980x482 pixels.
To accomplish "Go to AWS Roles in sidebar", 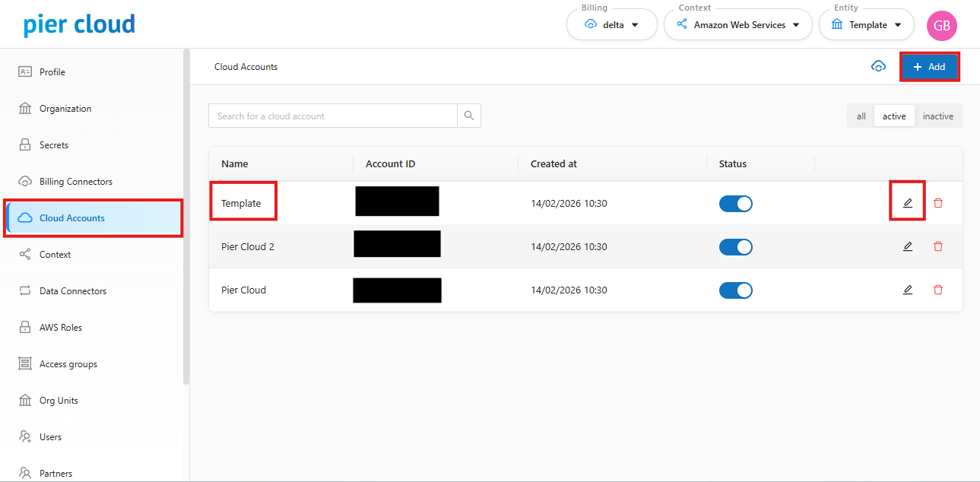I will tap(60, 328).
